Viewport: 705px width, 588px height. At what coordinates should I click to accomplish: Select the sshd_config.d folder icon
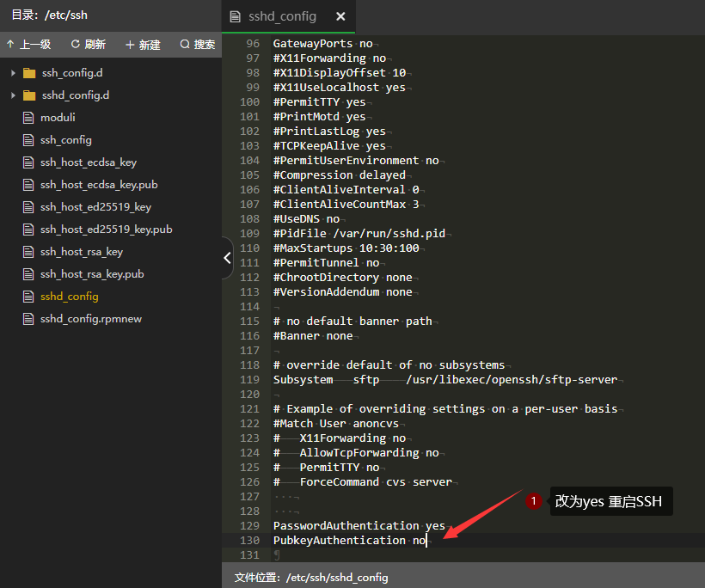coord(29,95)
